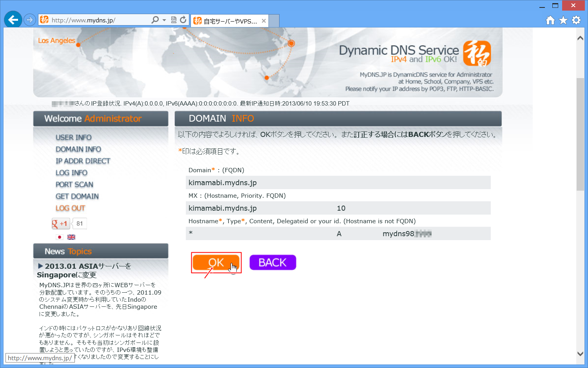The width and height of the screenshot is (588, 368).
Task: Click the search magnifier in address bar
Action: coord(155,20)
